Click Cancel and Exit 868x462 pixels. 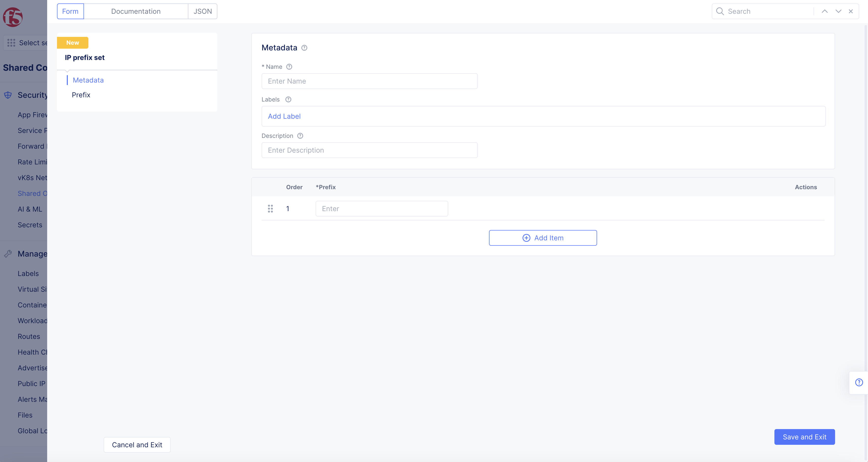[x=137, y=445]
